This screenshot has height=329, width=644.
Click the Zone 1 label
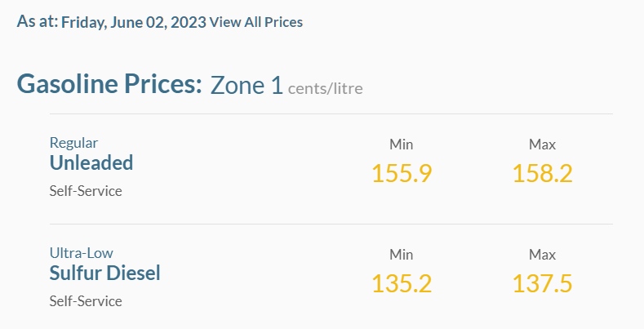[x=246, y=86]
